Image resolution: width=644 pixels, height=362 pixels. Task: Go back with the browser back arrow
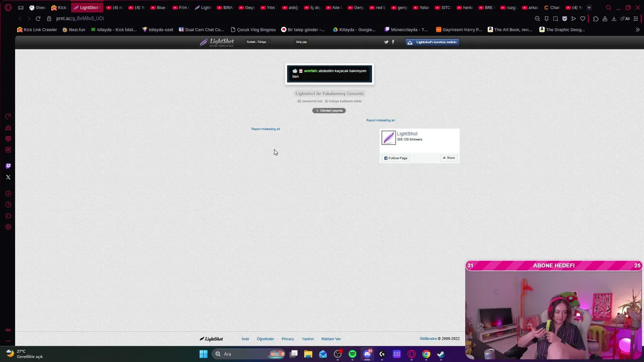[x=20, y=19]
